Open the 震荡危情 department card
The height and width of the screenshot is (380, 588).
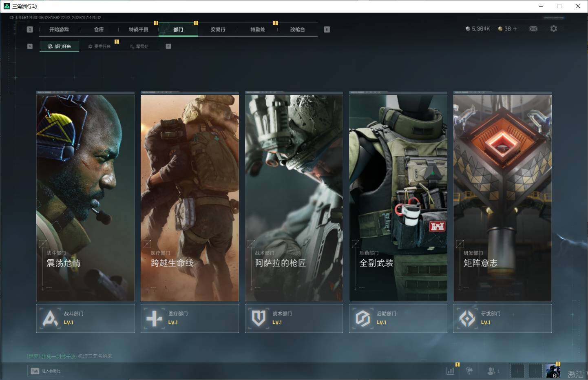click(85, 197)
